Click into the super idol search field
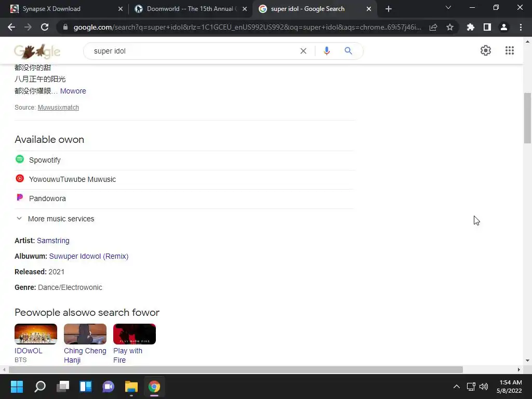 [193, 51]
